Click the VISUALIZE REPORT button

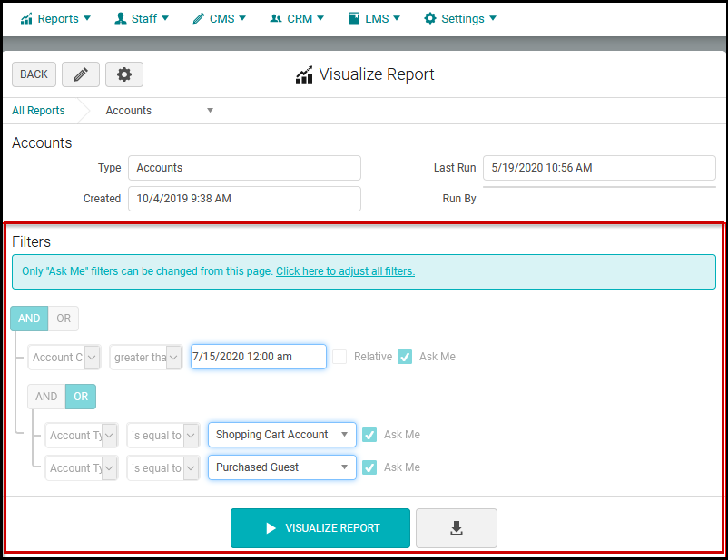pos(320,528)
